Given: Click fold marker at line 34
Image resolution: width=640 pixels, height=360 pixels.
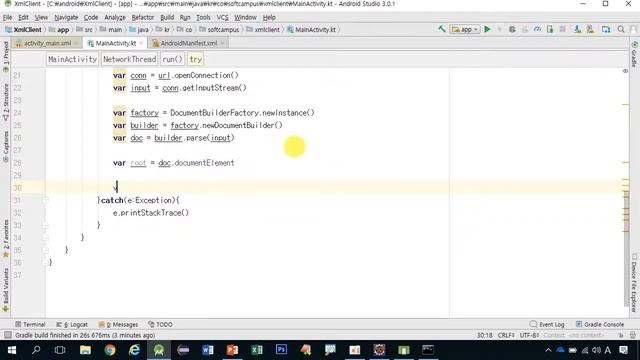Looking at the screenshot, I should (45, 238).
